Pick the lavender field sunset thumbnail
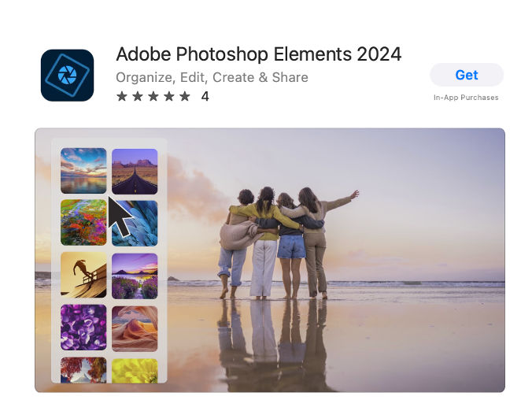532x411 pixels. (135, 276)
